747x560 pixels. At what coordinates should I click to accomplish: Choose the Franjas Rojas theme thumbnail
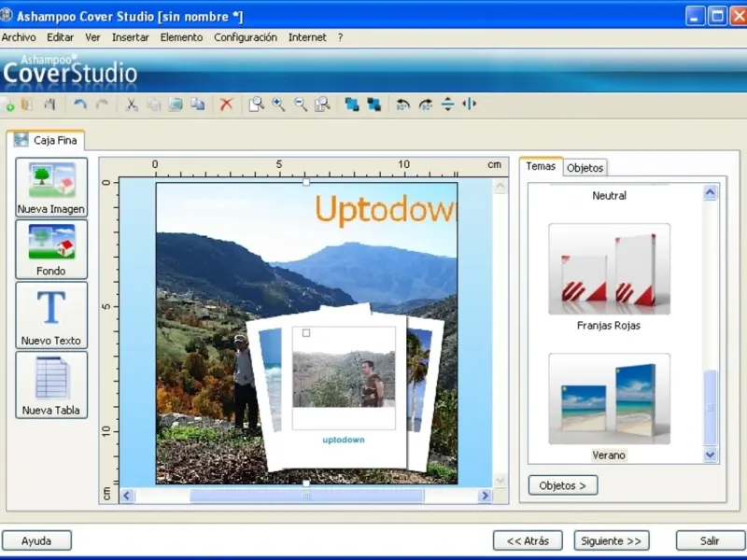610,269
